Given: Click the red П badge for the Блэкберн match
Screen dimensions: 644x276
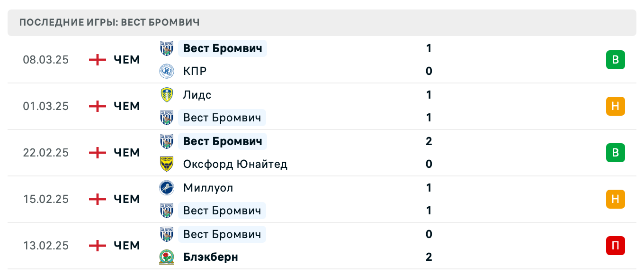Looking at the screenshot, I should (615, 246).
